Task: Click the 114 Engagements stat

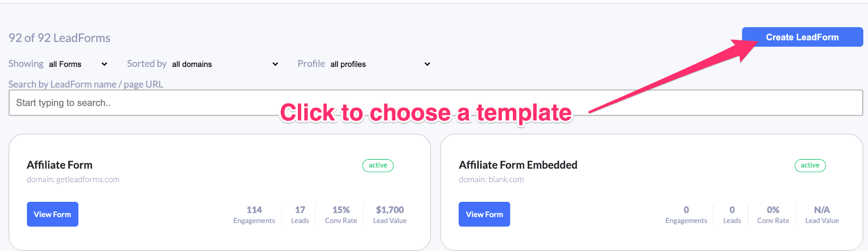Action: (254, 215)
